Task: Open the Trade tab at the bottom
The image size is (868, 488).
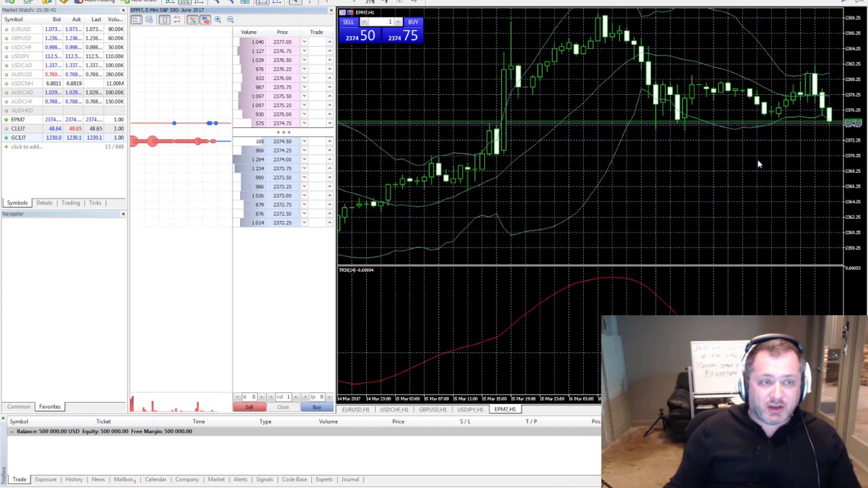Action: click(x=19, y=479)
